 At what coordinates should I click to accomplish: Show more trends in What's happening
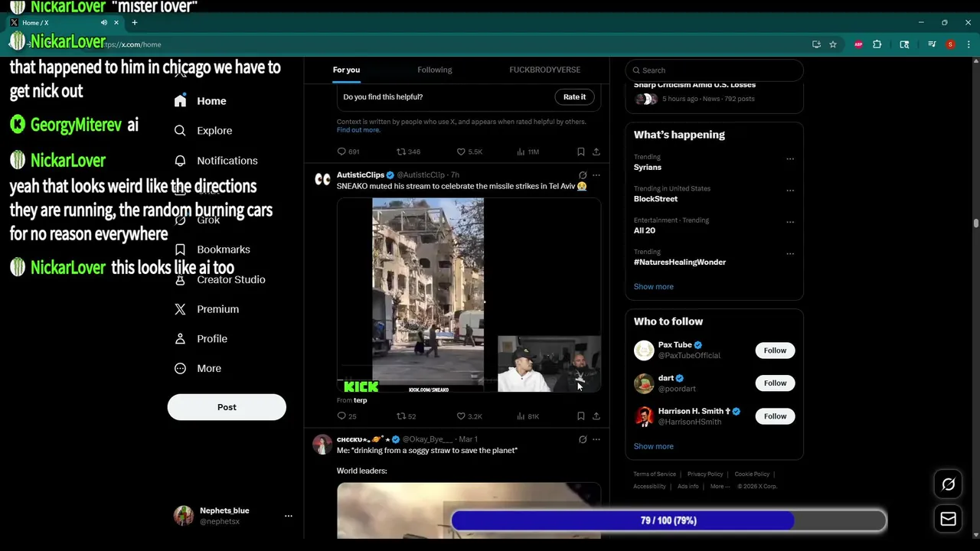point(654,286)
